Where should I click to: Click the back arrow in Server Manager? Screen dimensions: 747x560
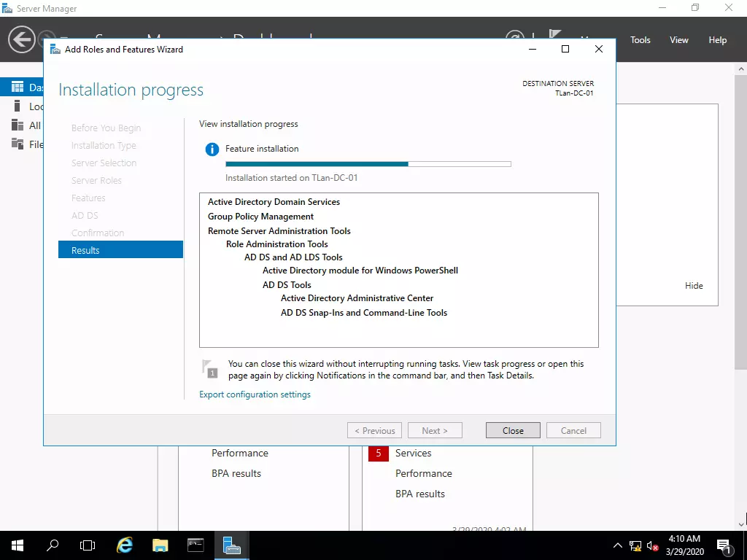pyautogui.click(x=21, y=39)
